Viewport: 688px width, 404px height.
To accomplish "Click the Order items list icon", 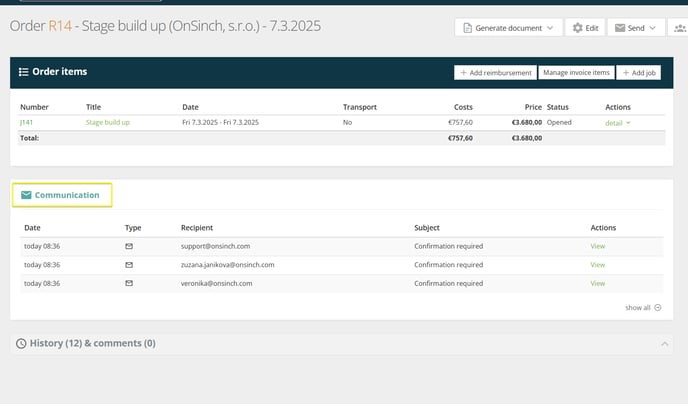I will (24, 72).
